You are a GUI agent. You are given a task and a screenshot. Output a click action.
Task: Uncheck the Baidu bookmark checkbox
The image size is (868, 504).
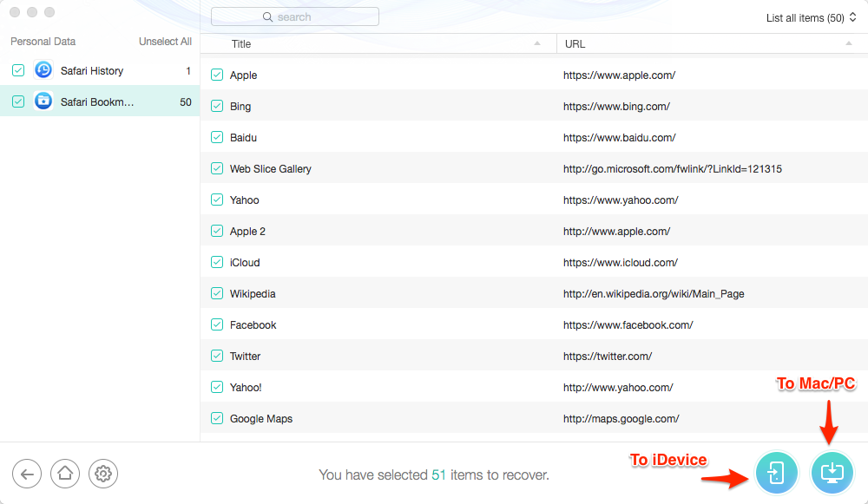tap(217, 137)
